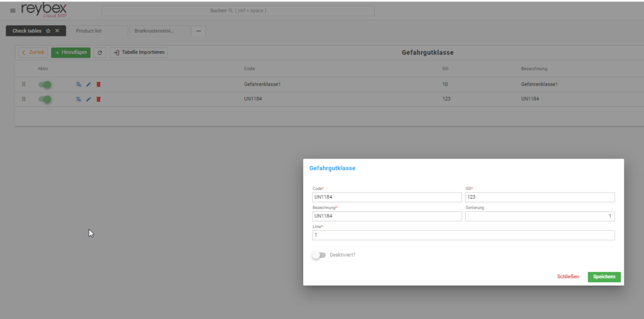Click the Bezeichnung column header
Screen dimensions: 644x319
(534, 69)
